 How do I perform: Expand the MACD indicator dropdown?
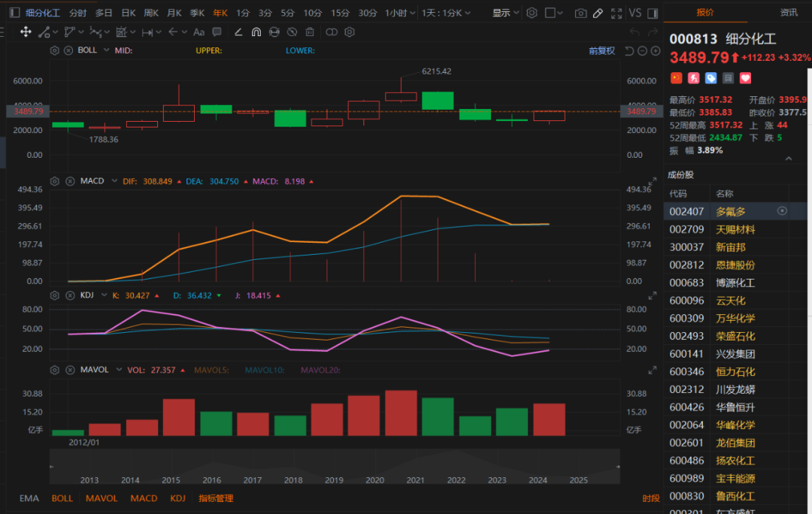[x=114, y=181]
